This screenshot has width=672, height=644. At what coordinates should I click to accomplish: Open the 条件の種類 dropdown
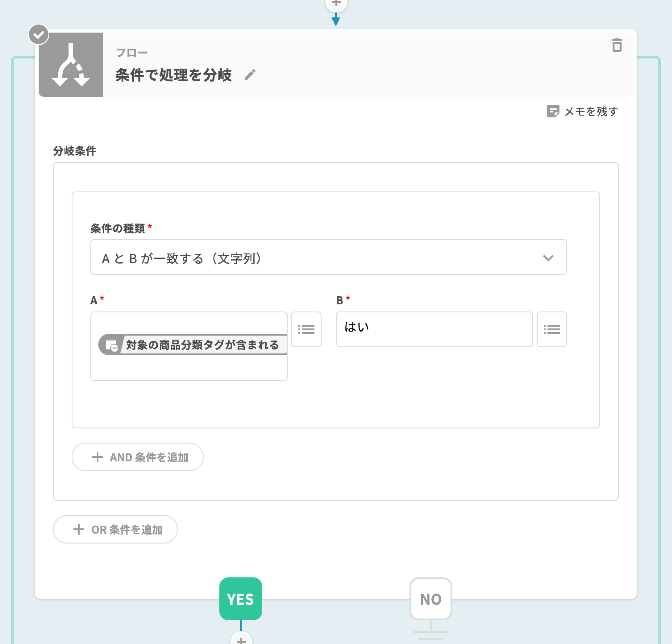[328, 257]
